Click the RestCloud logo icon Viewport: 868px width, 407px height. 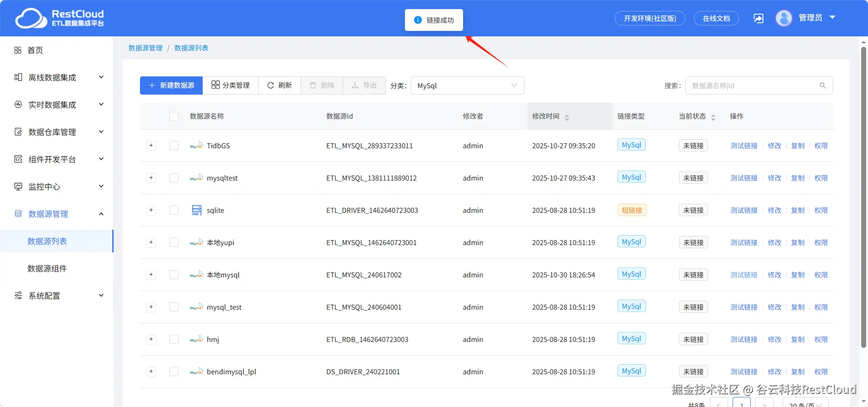point(31,18)
